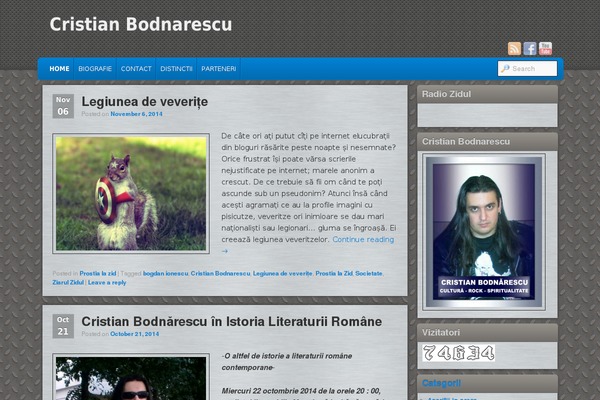Open the Societate tag
The width and height of the screenshot is (600, 400).
coord(369,273)
